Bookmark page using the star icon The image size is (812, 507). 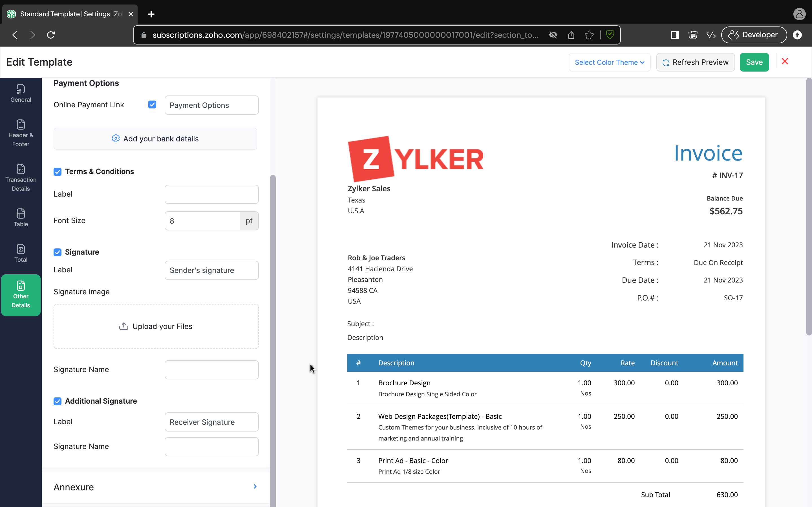(x=589, y=35)
